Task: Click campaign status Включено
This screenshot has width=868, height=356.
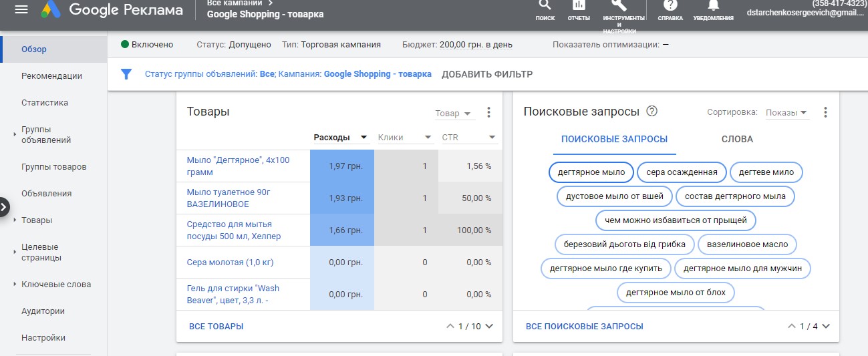Action: 147,45
